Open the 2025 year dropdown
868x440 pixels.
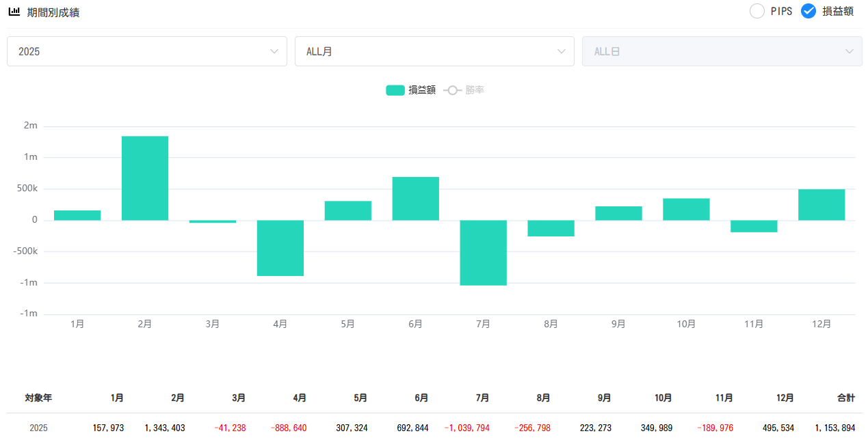147,51
